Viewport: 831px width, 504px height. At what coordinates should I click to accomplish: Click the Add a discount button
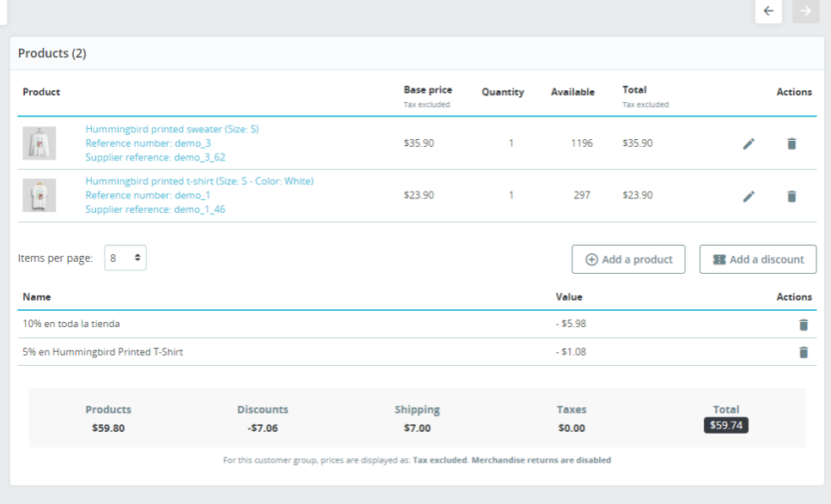(x=758, y=259)
